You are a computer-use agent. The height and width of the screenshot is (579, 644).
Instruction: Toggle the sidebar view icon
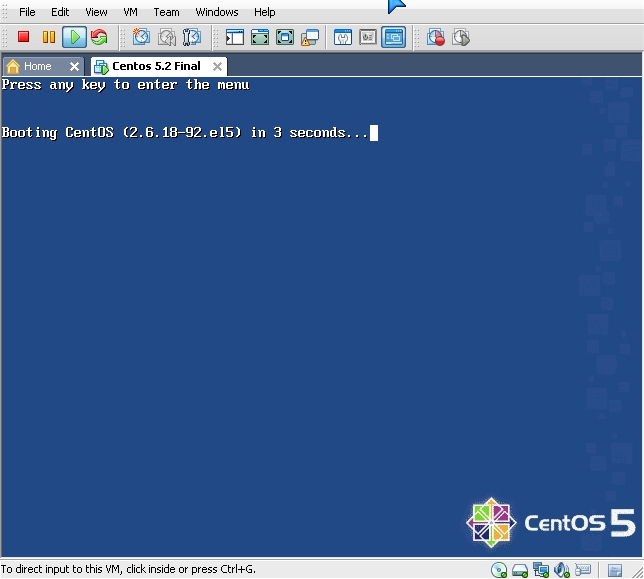coord(235,37)
